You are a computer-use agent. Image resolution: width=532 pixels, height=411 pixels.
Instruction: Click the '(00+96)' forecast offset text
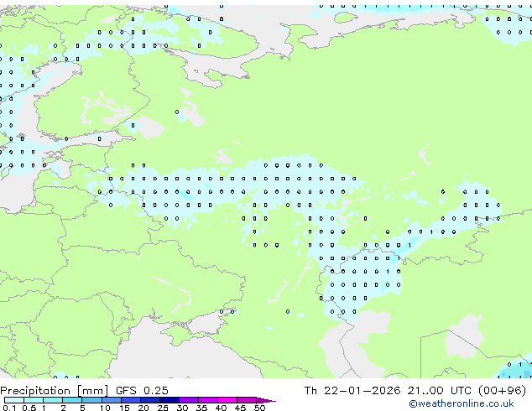[x=502, y=391]
